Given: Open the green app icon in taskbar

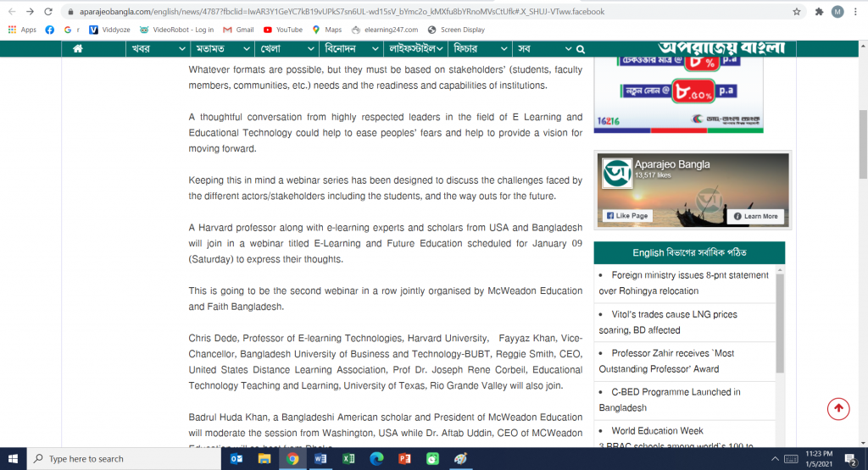Looking at the screenshot, I should pos(432,459).
